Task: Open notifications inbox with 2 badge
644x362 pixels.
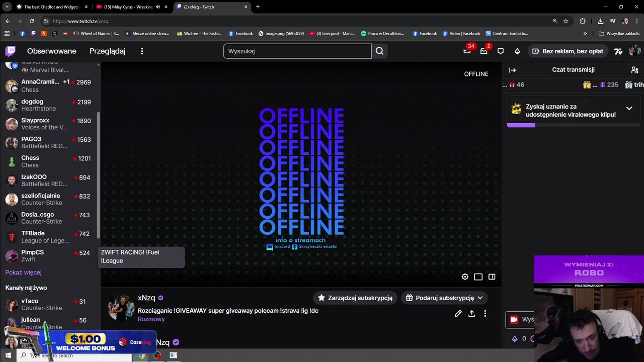Action: (x=484, y=51)
